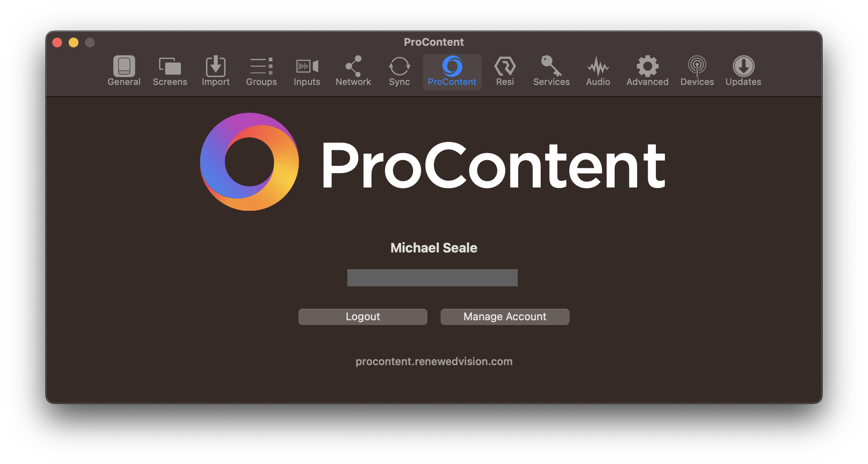Open the Import preferences pane
The width and height of the screenshot is (868, 464).
point(215,71)
